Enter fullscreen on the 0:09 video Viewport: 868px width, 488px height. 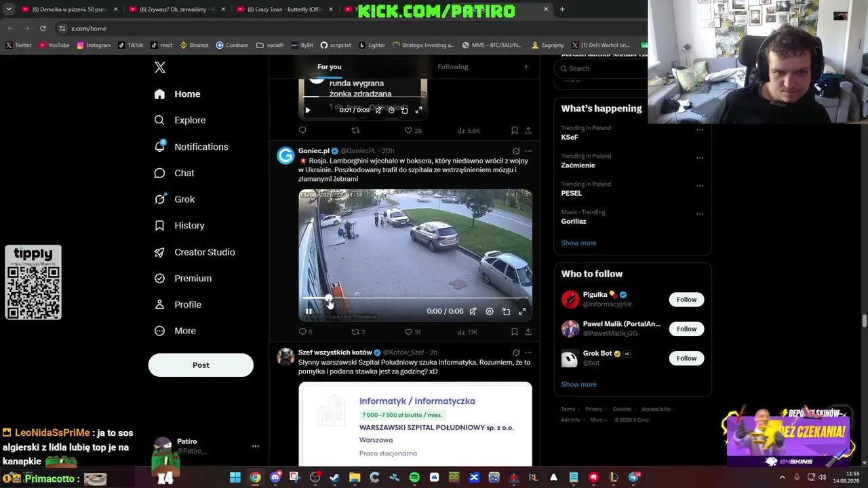418,110
